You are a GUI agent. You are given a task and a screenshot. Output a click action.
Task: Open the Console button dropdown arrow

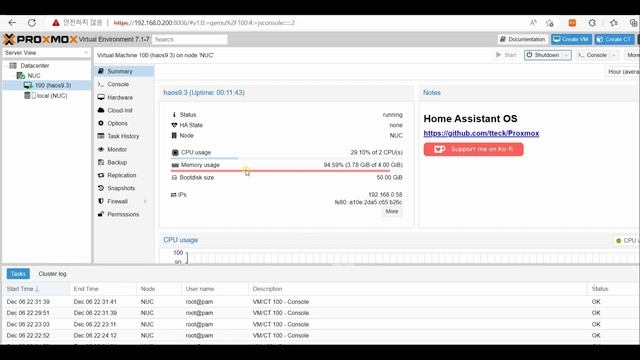click(x=613, y=55)
